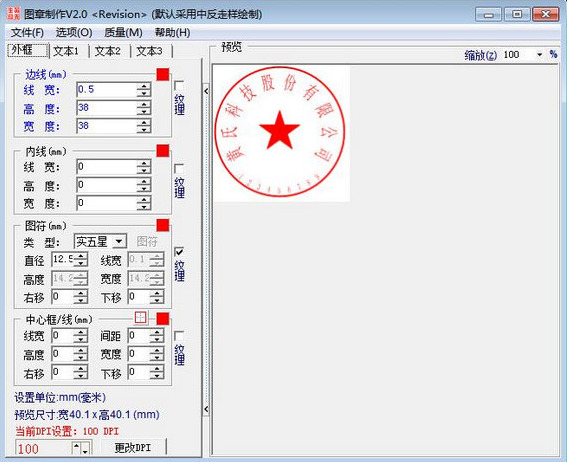Click the app icon in title bar

[x=14, y=13]
